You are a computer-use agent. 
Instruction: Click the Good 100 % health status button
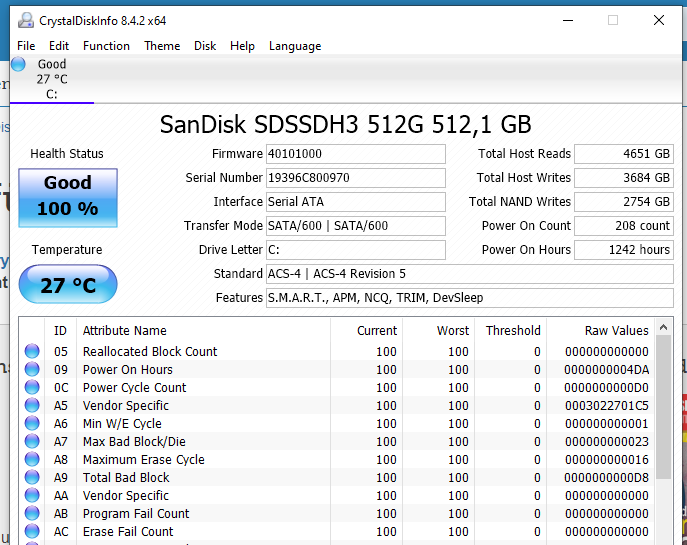pyautogui.click(x=68, y=198)
